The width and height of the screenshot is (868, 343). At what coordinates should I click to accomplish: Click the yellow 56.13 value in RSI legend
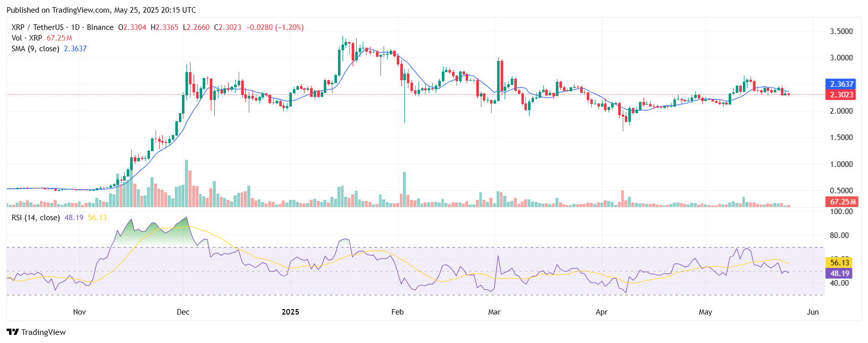[x=97, y=218]
